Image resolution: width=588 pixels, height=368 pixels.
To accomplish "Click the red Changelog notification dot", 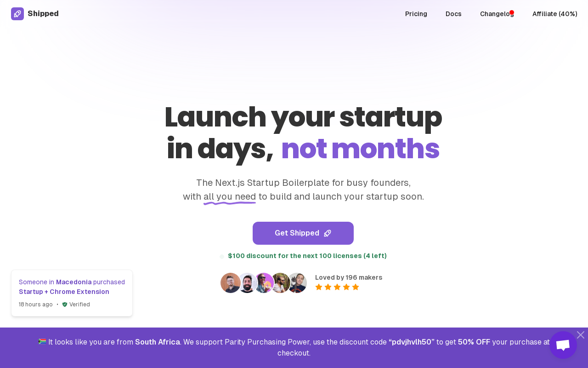I will click(x=512, y=12).
